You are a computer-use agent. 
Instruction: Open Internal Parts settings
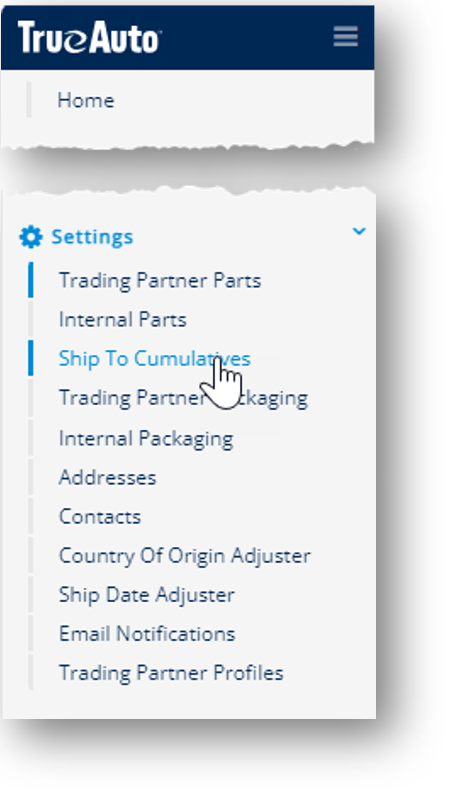(123, 319)
